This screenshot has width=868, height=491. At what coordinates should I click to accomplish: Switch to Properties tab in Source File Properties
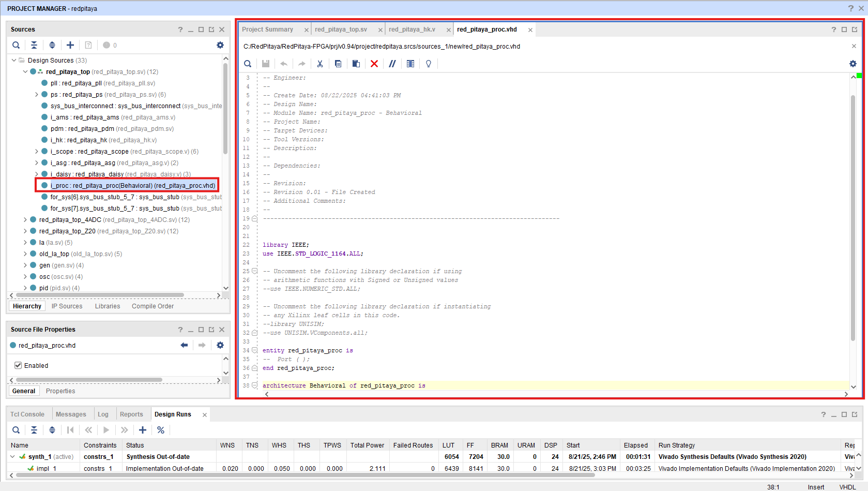[60, 391]
